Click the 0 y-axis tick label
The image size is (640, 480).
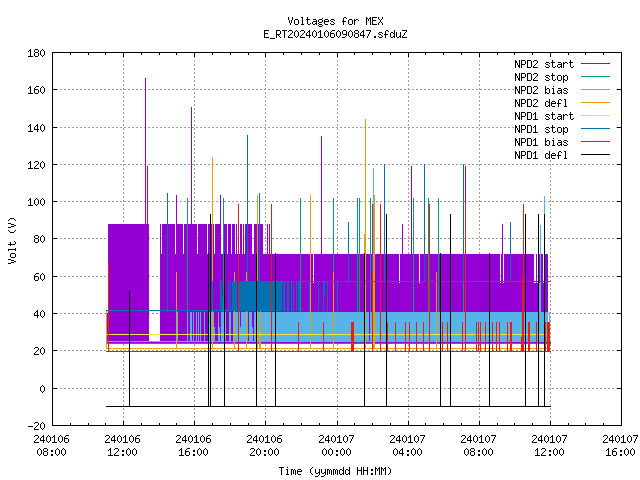(42, 389)
